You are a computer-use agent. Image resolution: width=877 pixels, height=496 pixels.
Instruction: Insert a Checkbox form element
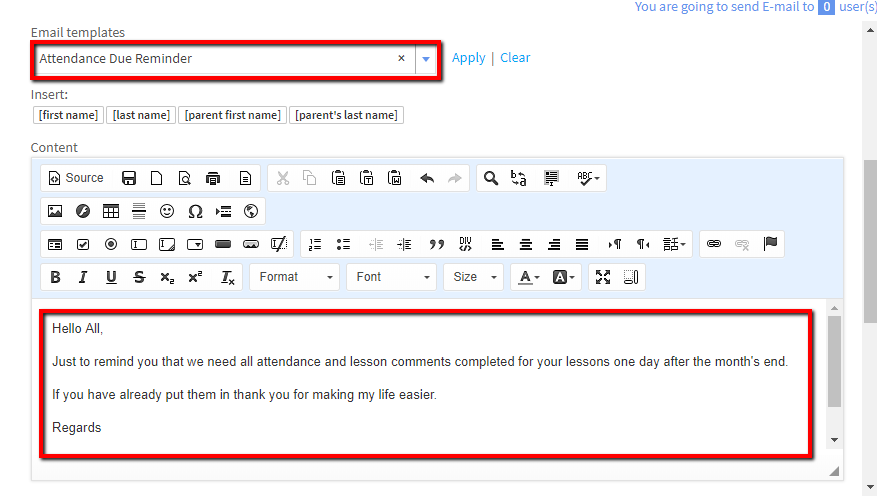pos(83,244)
